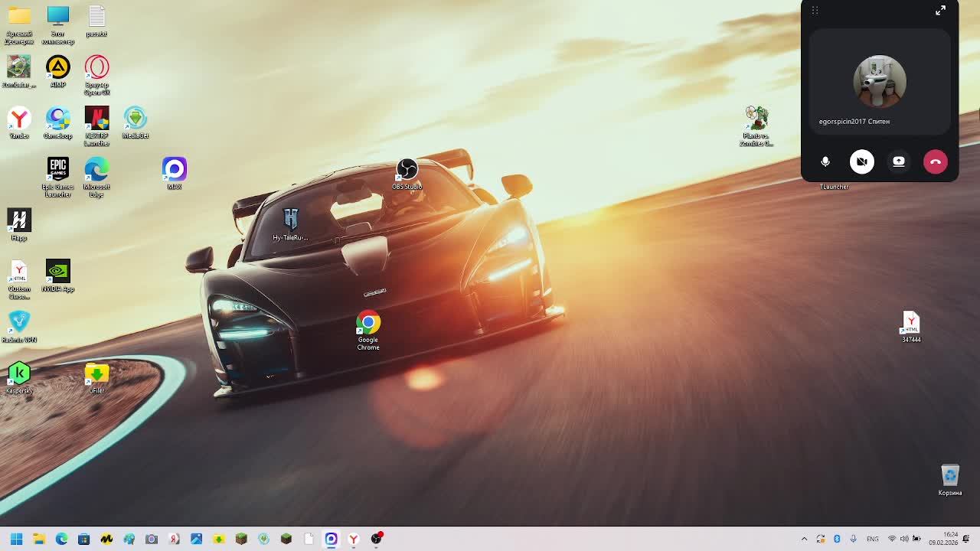980x551 pixels.
Task: Open File Explorer from the taskbar
Action: click(x=39, y=539)
